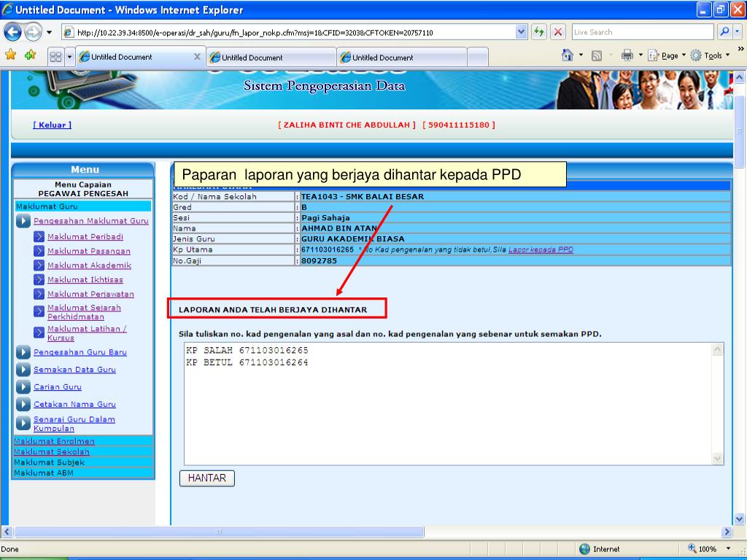Switch to the first Untitled Document tab

click(136, 57)
